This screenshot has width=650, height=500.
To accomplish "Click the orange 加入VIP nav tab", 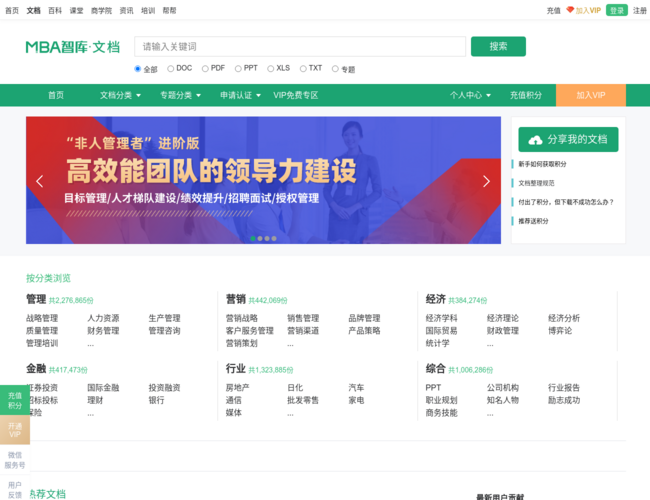I will tap(591, 95).
